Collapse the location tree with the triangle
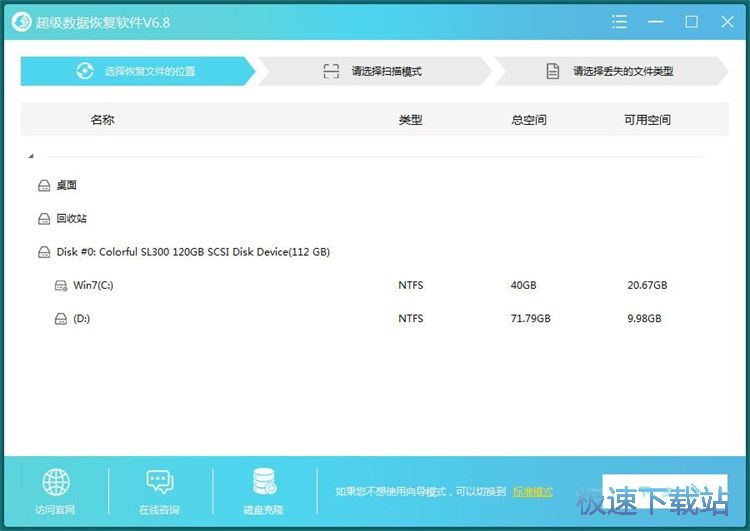 31,156
